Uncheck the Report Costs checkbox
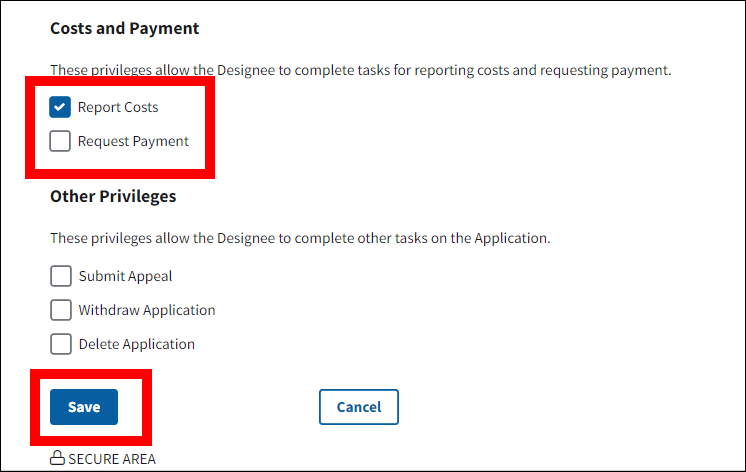This screenshot has width=746, height=472. (x=61, y=107)
